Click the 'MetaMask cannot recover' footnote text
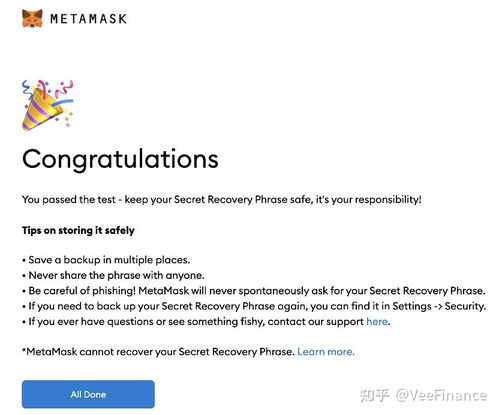 [159, 352]
